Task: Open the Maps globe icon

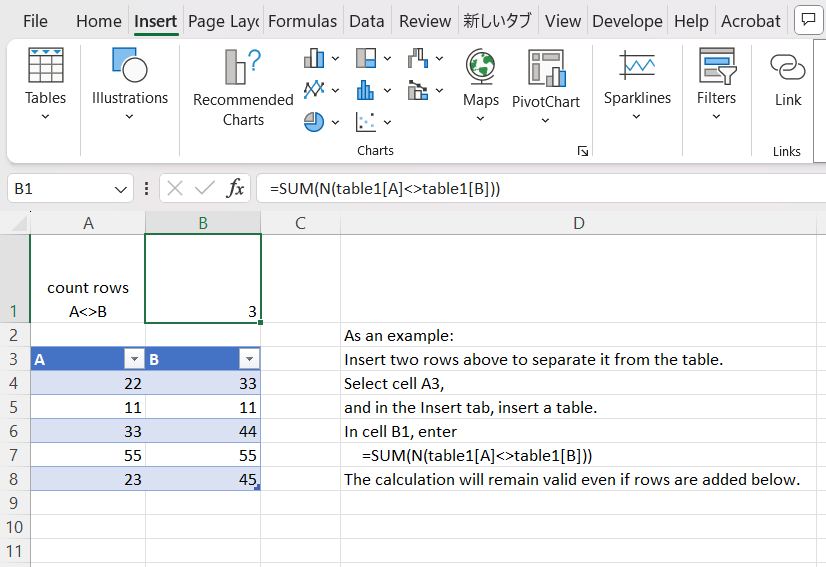Action: [x=480, y=66]
